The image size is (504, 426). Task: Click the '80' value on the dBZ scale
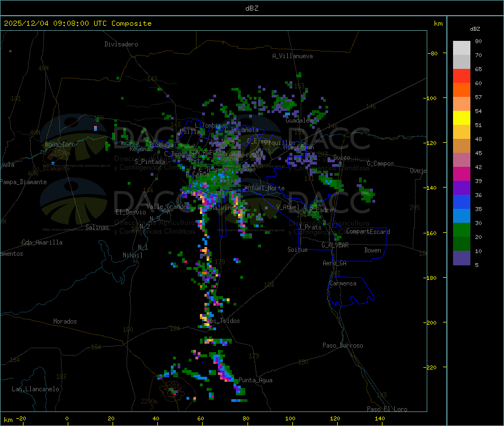(x=478, y=41)
